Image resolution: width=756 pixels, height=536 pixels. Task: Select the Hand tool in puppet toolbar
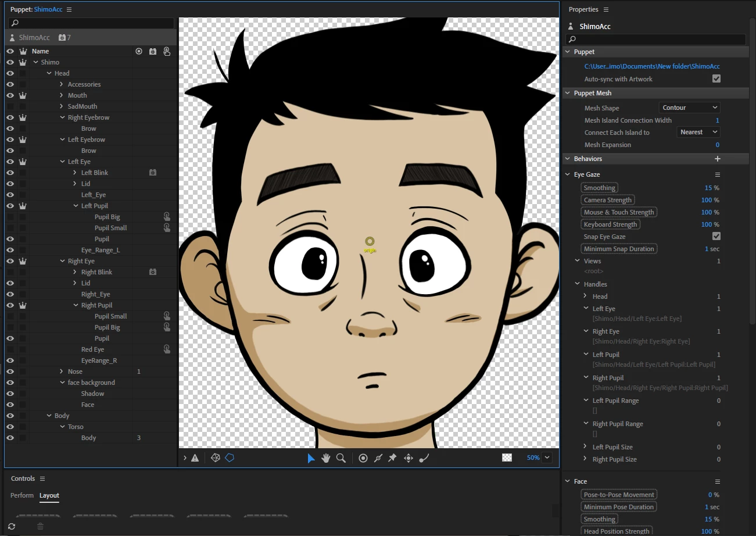point(326,458)
